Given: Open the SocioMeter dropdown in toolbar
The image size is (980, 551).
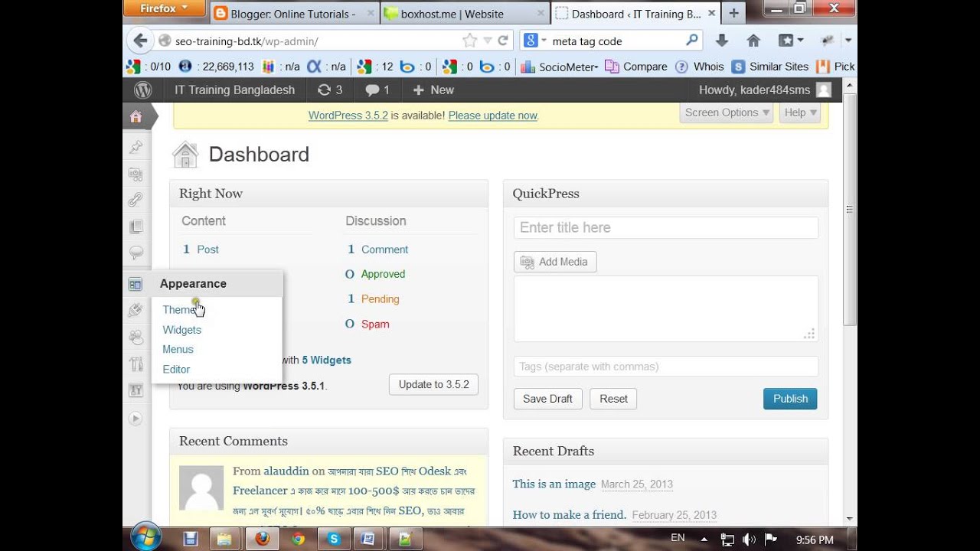Looking at the screenshot, I should point(559,67).
